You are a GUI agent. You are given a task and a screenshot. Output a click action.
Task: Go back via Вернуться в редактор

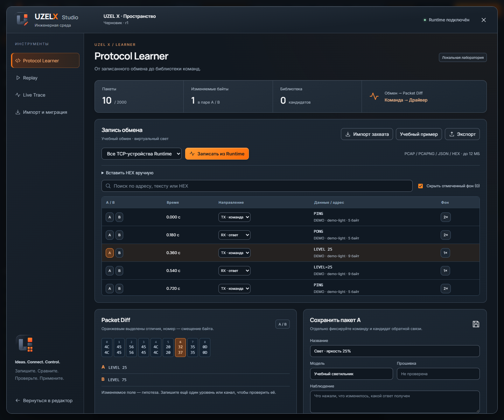click(44, 400)
